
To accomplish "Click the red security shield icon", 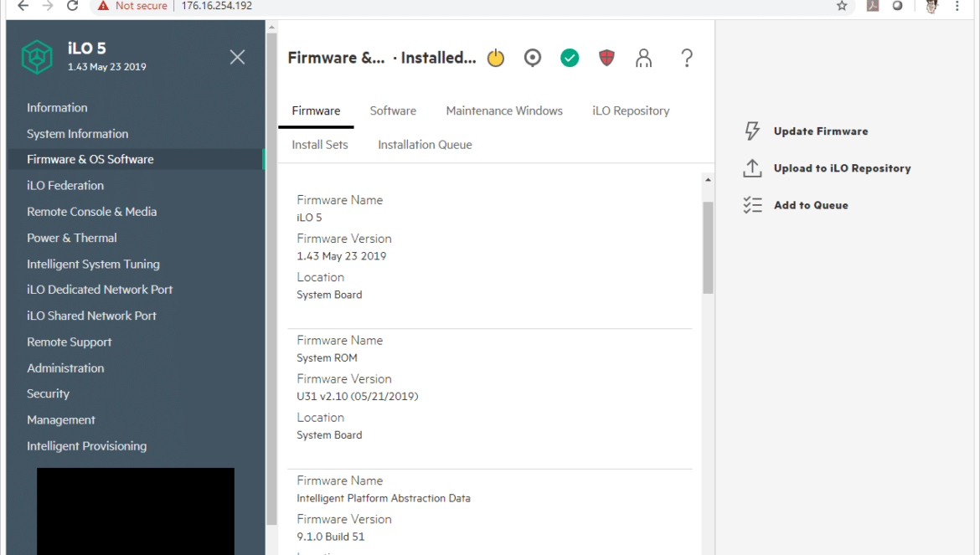I will [606, 58].
